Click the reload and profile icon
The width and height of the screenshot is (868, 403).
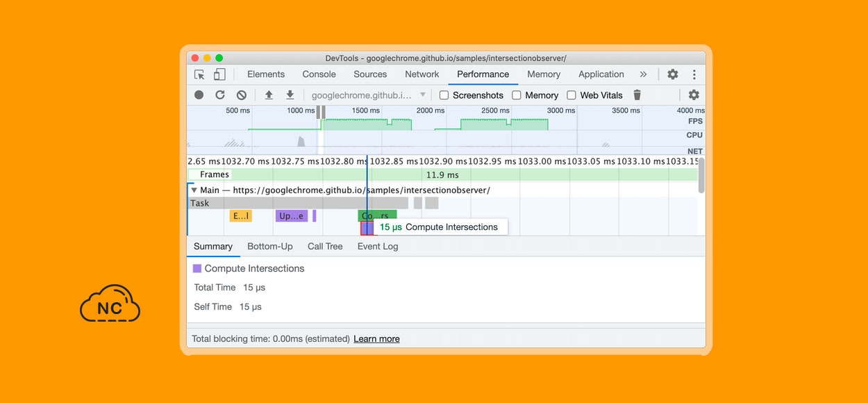[x=220, y=95]
